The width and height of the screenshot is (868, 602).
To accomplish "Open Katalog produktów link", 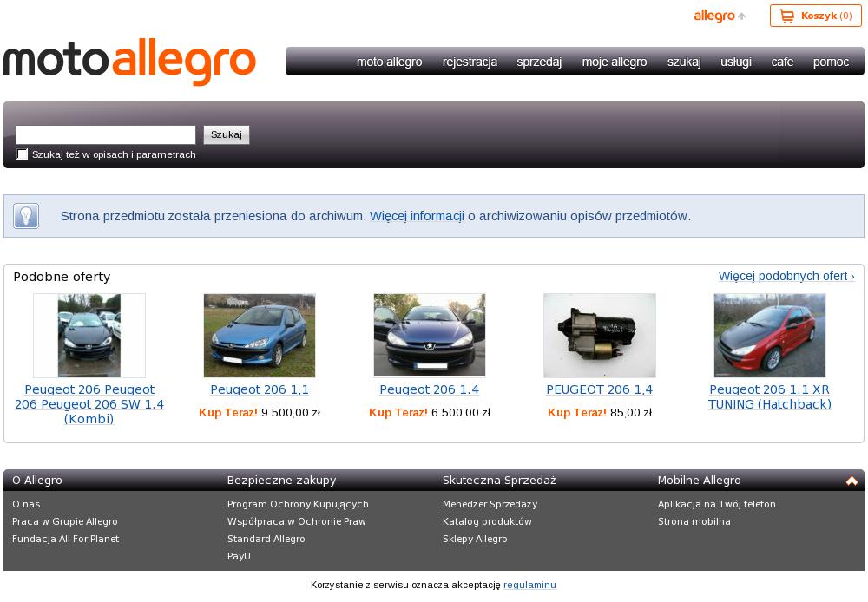I will pyautogui.click(x=487, y=521).
